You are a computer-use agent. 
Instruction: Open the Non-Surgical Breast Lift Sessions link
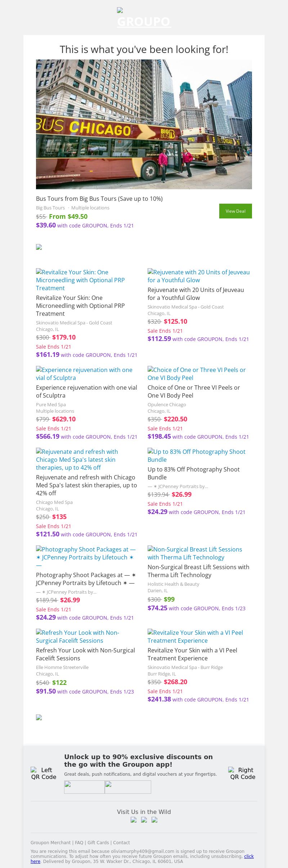[195, 553]
